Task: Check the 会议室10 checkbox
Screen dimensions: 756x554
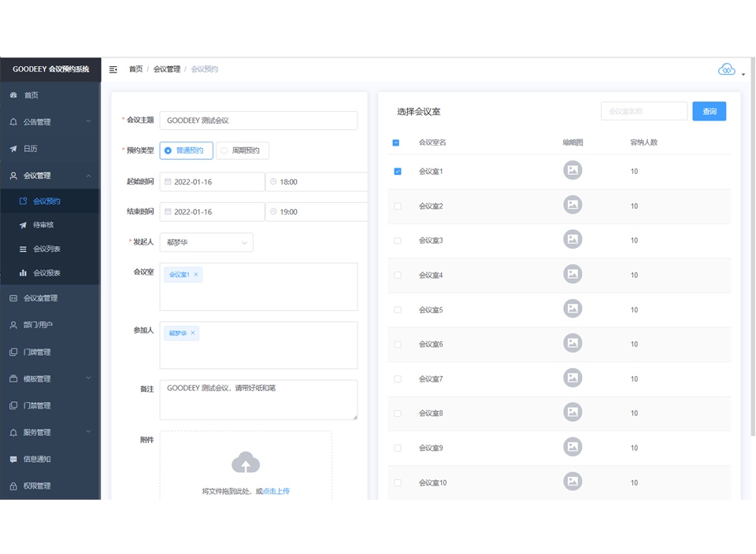Action: point(398,482)
